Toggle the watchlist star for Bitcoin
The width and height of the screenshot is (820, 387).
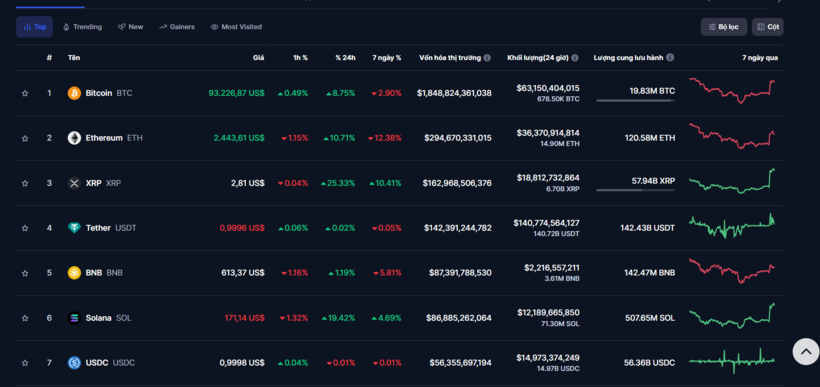pos(25,94)
